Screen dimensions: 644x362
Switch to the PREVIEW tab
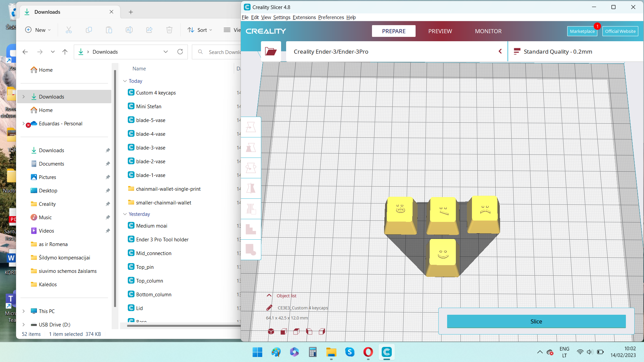(440, 31)
